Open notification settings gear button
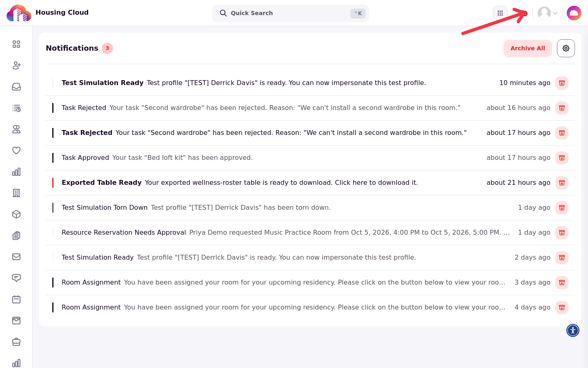588x368 pixels. (x=566, y=48)
